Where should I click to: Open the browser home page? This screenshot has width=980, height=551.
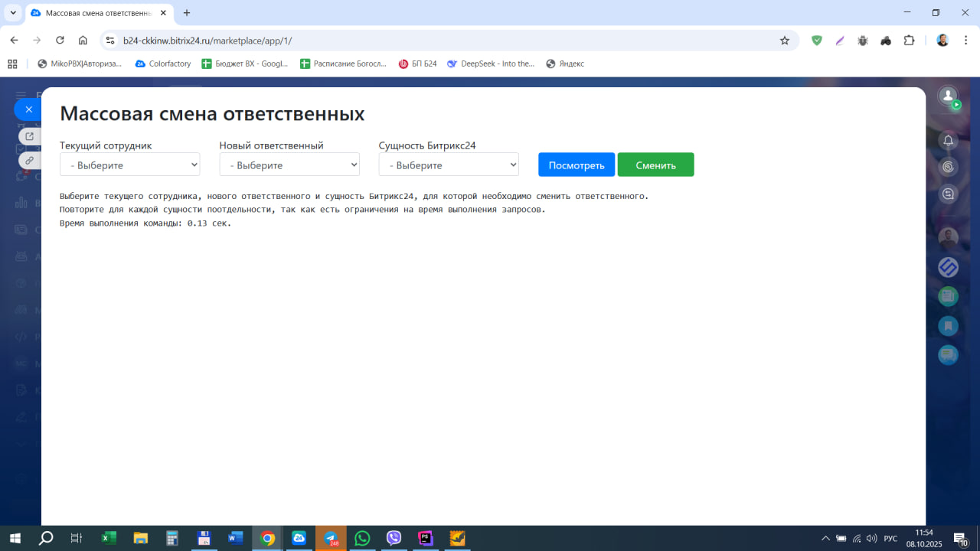coord(83,41)
